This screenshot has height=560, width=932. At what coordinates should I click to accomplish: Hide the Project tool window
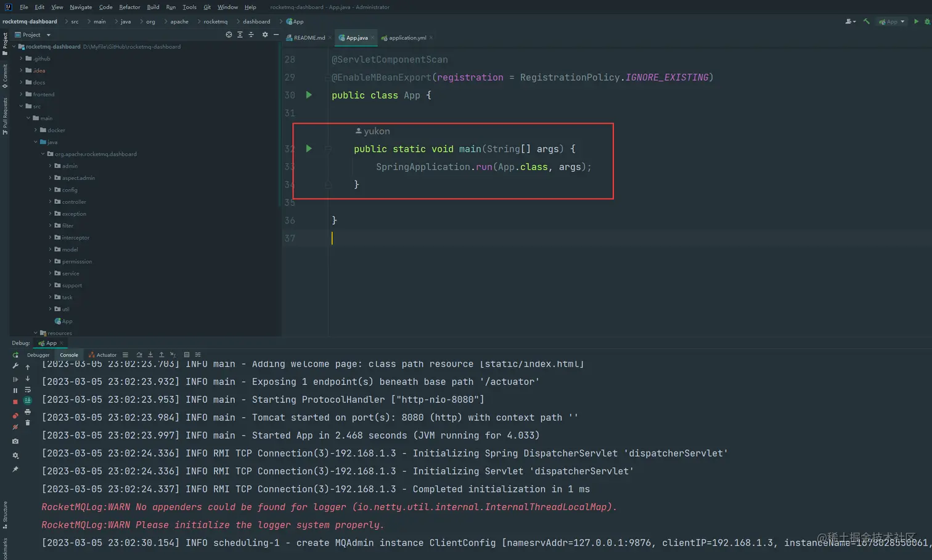276,34
